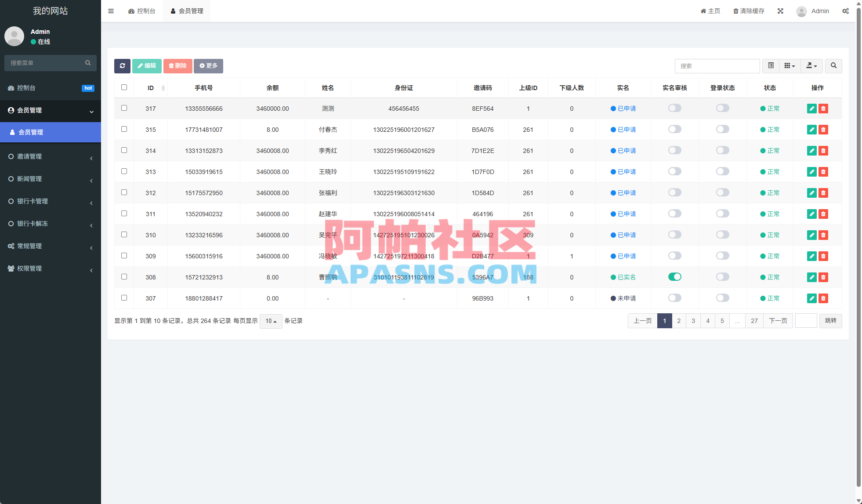This screenshot has width=862, height=504.
Task: Click the delete icon for member ID 307
Action: tap(824, 298)
